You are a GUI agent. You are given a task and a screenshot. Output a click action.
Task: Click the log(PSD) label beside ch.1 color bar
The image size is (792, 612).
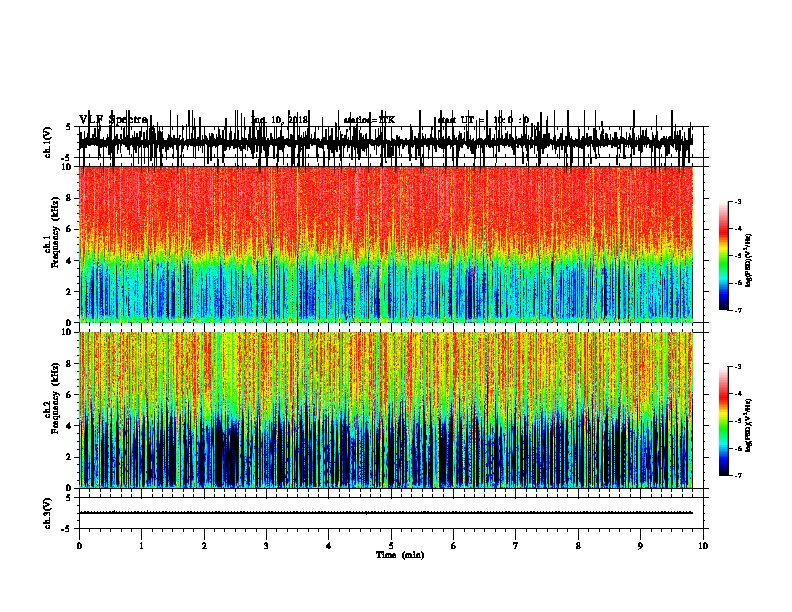(x=748, y=261)
